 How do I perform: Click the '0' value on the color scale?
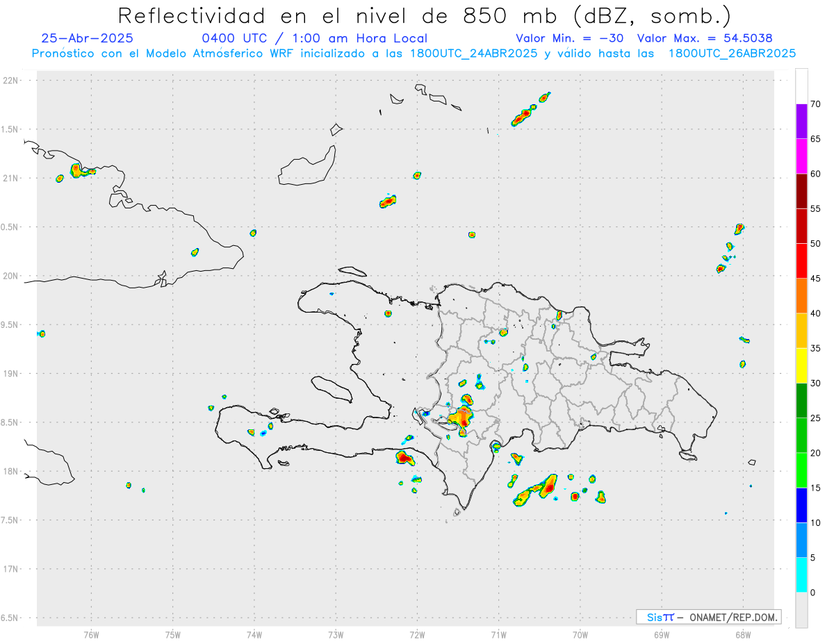pyautogui.click(x=814, y=593)
